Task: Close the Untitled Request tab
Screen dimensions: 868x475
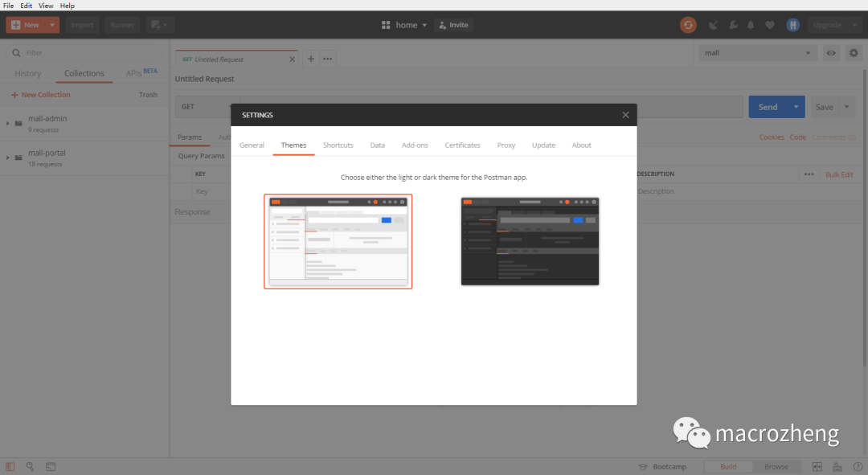Action: pyautogui.click(x=292, y=59)
